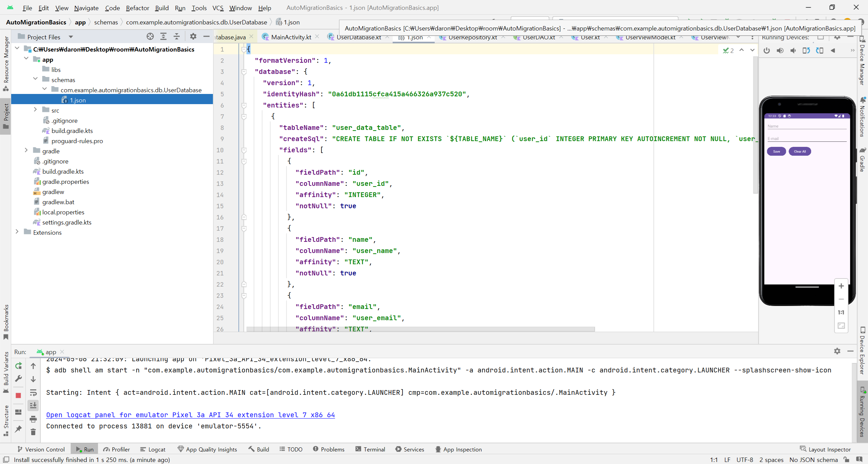Click the editor horizontal scrollbar
The height and width of the screenshot is (464, 868).
point(420,329)
